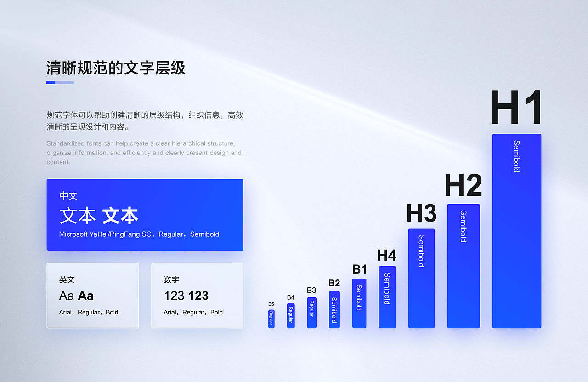This screenshot has width=588, height=382.
Task: Click the blue progress bar under the title
Action: (60, 82)
